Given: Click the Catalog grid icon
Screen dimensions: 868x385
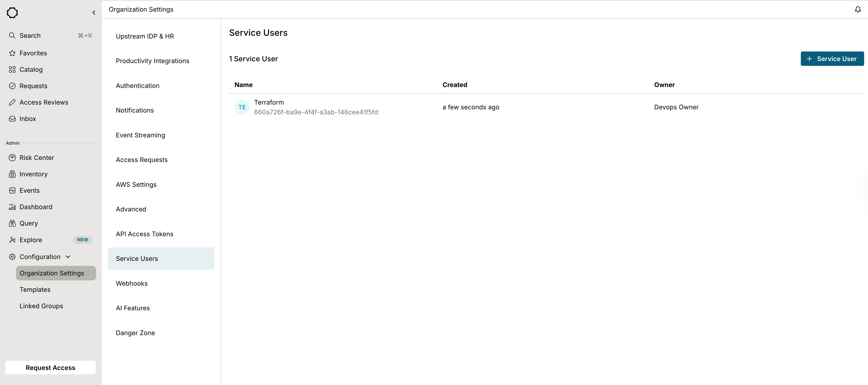Looking at the screenshot, I should pyautogui.click(x=12, y=70).
